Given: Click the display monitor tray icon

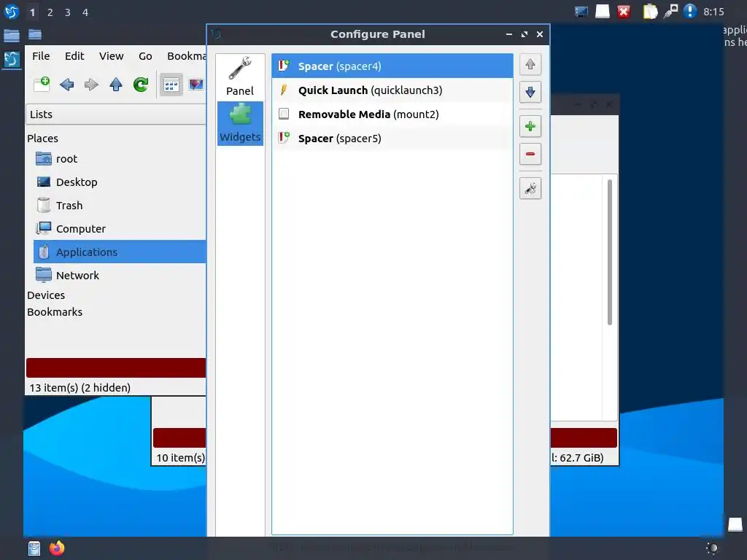Looking at the screenshot, I should [x=581, y=12].
